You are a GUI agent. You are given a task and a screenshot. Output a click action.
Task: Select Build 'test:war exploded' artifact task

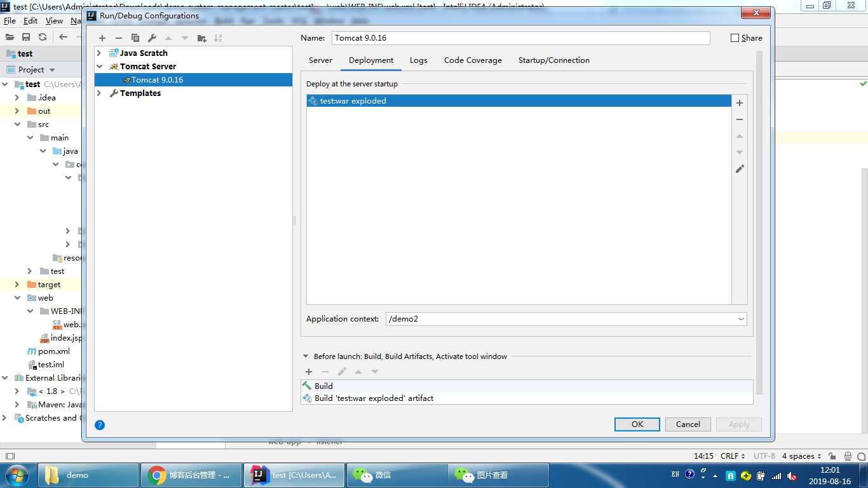pos(527,398)
